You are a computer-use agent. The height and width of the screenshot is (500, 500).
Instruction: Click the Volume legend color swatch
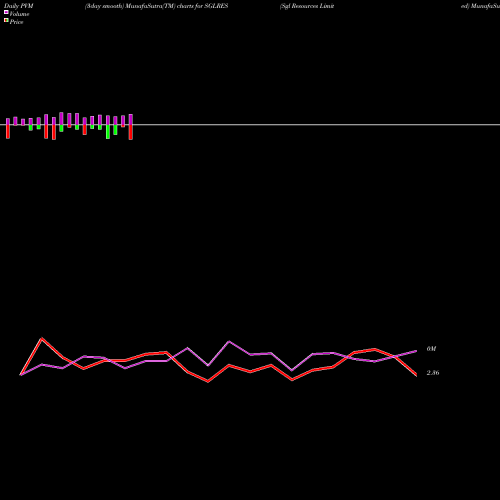tap(6, 12)
